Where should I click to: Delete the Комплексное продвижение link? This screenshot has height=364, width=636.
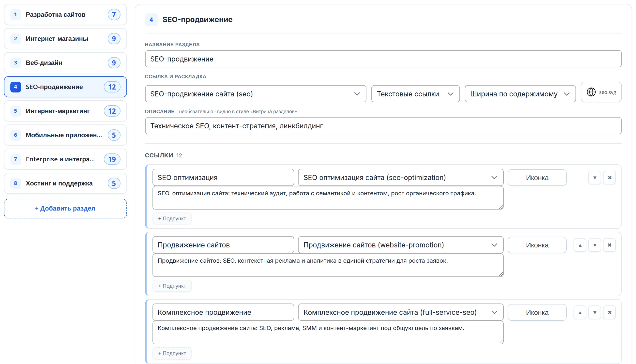[x=609, y=313]
